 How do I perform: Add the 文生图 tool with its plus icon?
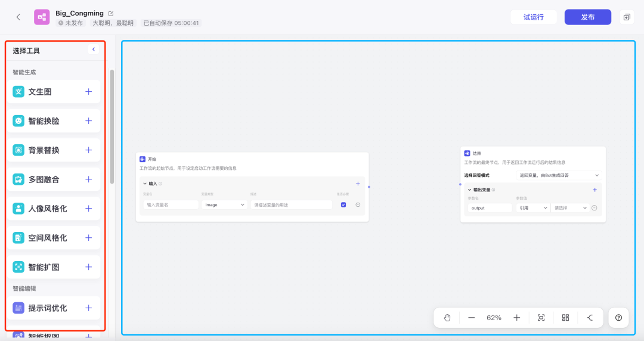[x=88, y=92]
